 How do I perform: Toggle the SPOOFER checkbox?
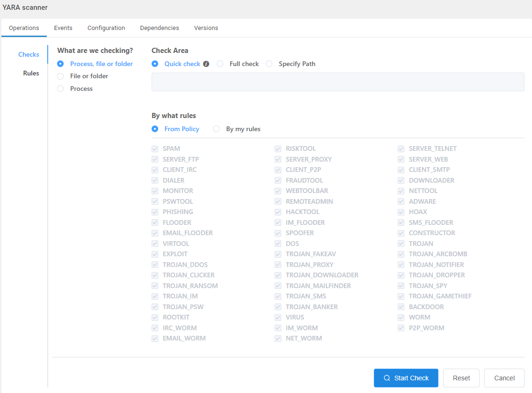[278, 233]
